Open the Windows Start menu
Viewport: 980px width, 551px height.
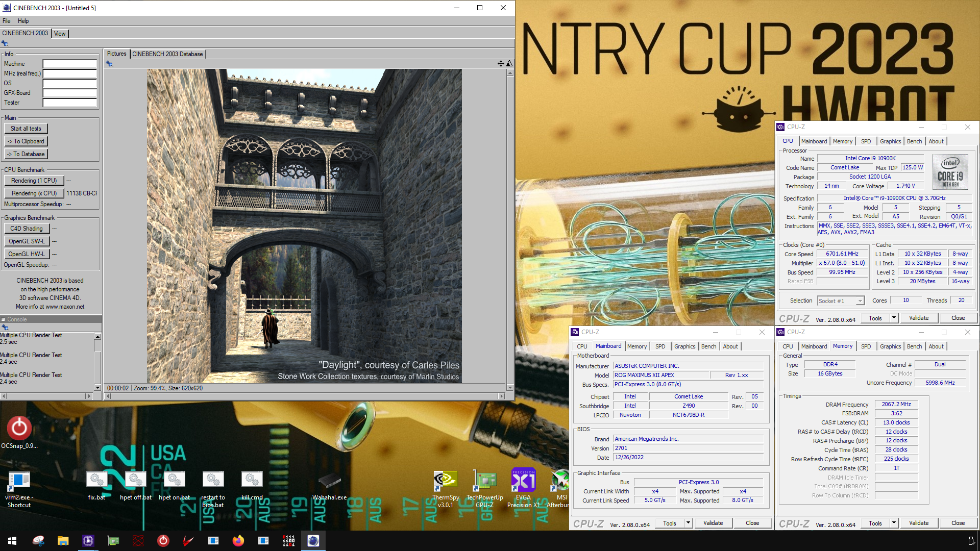(12, 541)
